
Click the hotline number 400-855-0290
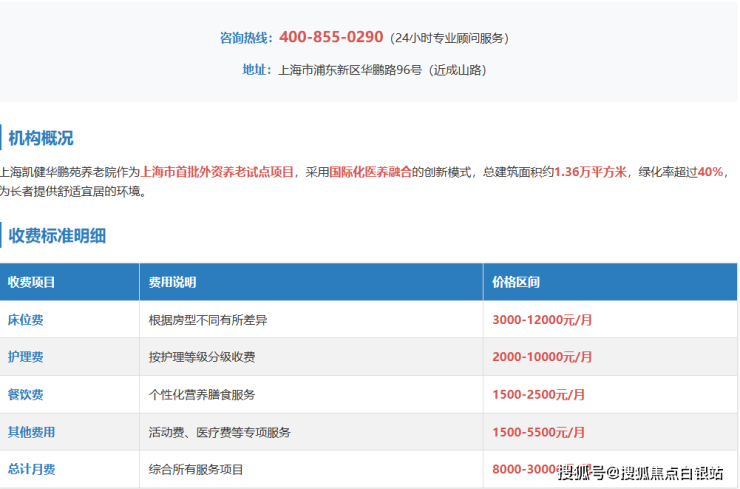pos(331,37)
